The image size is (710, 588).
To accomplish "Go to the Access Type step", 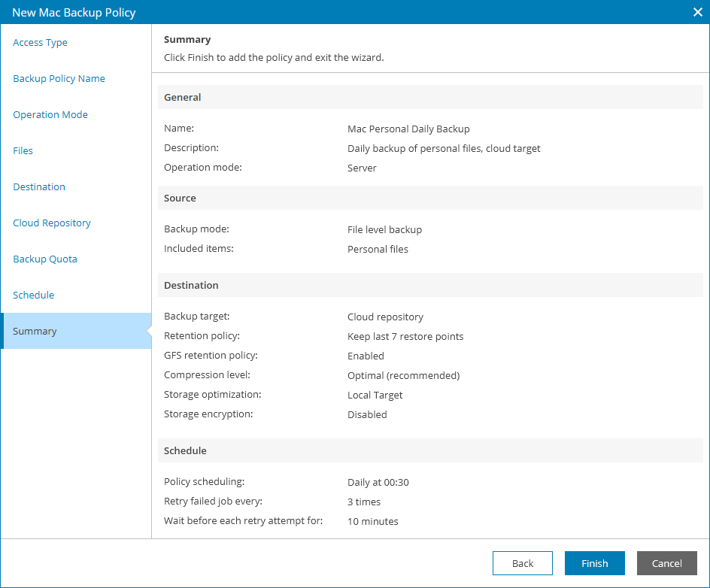I will click(41, 43).
